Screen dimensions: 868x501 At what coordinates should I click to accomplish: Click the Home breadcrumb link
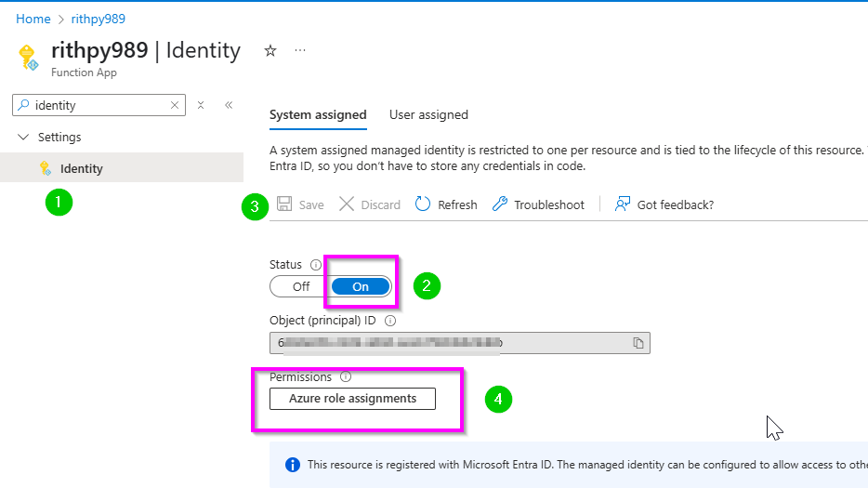pyautogui.click(x=33, y=19)
